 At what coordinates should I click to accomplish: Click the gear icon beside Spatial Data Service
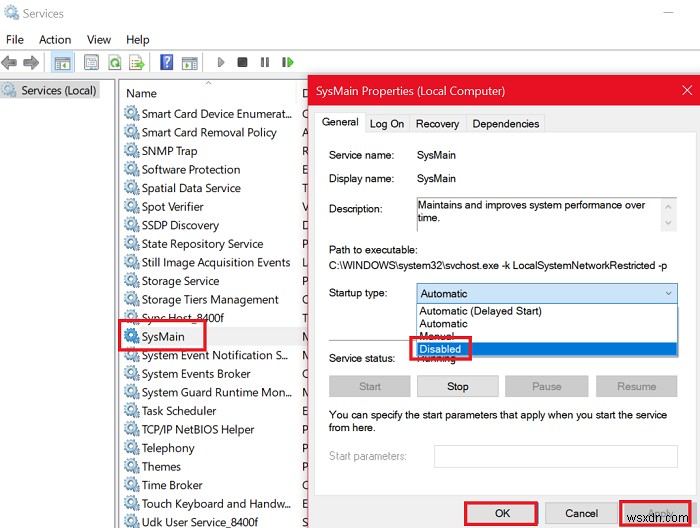(132, 188)
